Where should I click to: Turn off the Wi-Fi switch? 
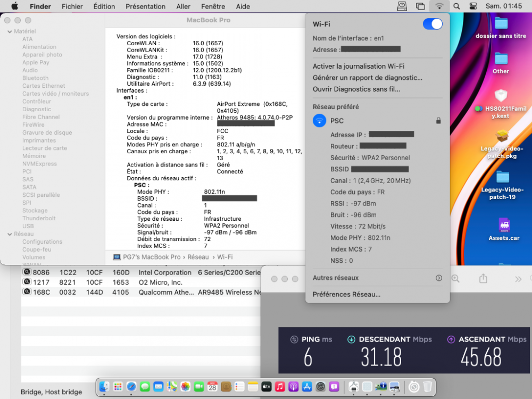click(433, 24)
